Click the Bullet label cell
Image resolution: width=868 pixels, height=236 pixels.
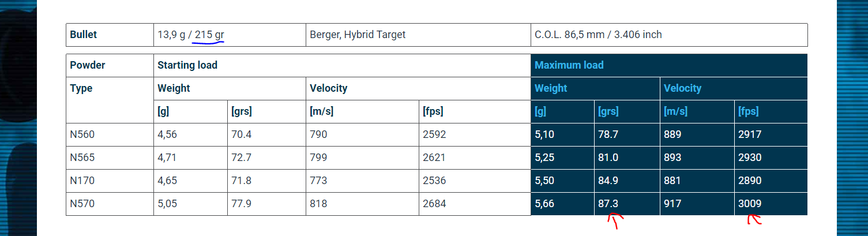pyautogui.click(x=84, y=35)
